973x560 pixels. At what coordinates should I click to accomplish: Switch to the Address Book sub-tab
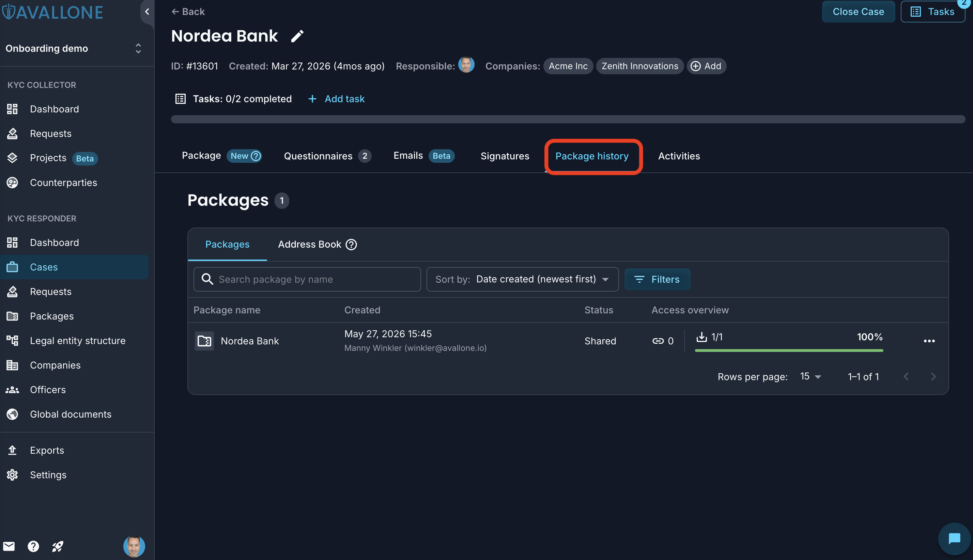[317, 245]
